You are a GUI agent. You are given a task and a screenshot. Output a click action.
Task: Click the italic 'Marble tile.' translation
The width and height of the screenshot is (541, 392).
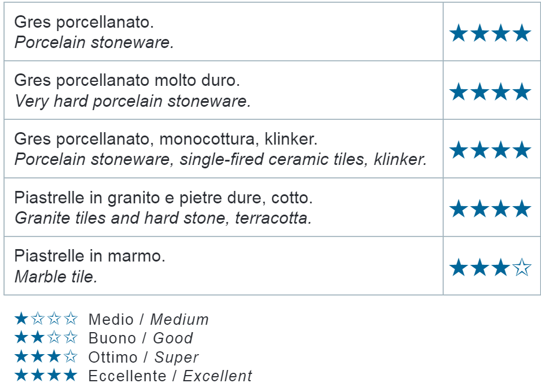56,277
